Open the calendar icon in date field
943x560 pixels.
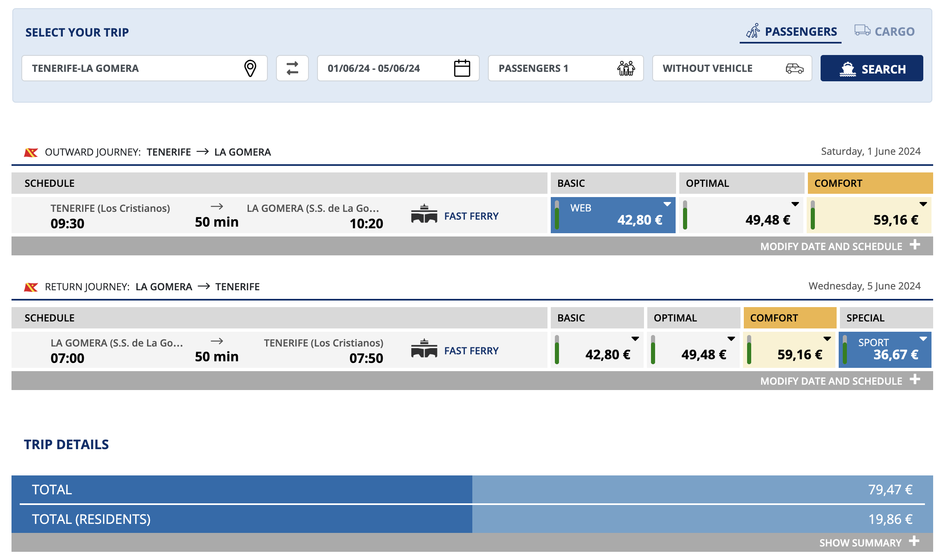462,68
